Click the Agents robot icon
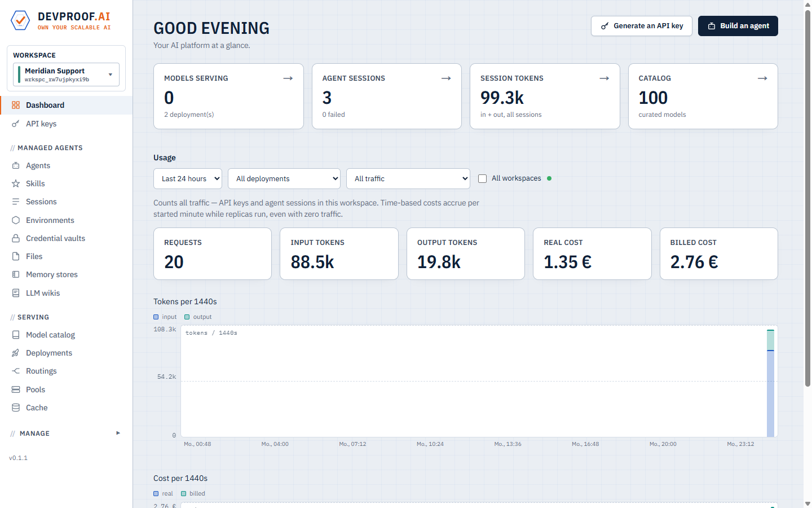Image resolution: width=812 pixels, height=508 pixels. tap(16, 165)
